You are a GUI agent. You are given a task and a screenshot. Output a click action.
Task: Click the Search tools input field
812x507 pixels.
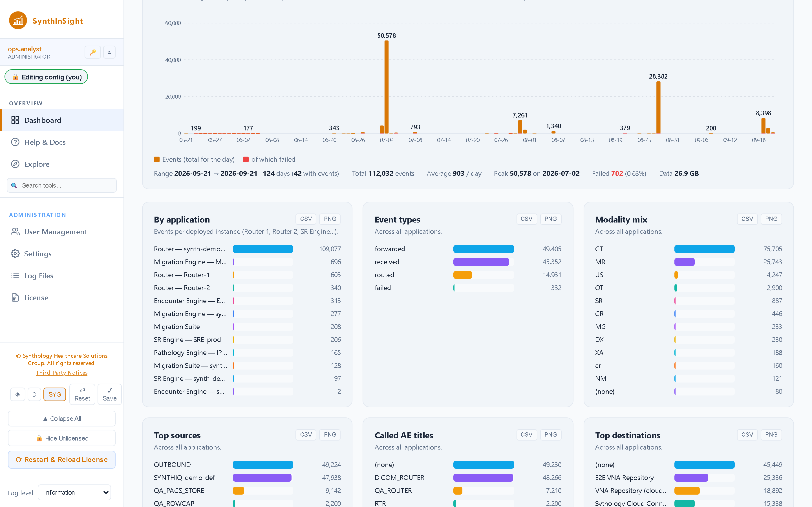[62, 185]
